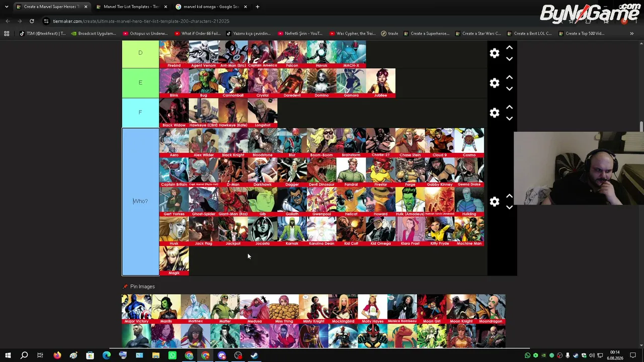The height and width of the screenshot is (362, 644).
Task: Select the Firebird image in tier D
Action: tap(174, 54)
